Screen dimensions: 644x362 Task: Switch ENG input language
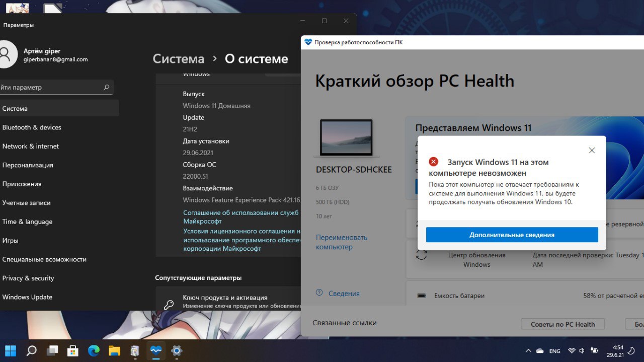tap(554, 351)
